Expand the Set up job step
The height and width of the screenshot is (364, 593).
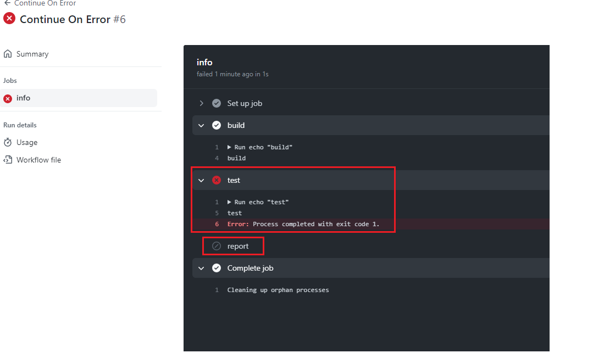202,103
